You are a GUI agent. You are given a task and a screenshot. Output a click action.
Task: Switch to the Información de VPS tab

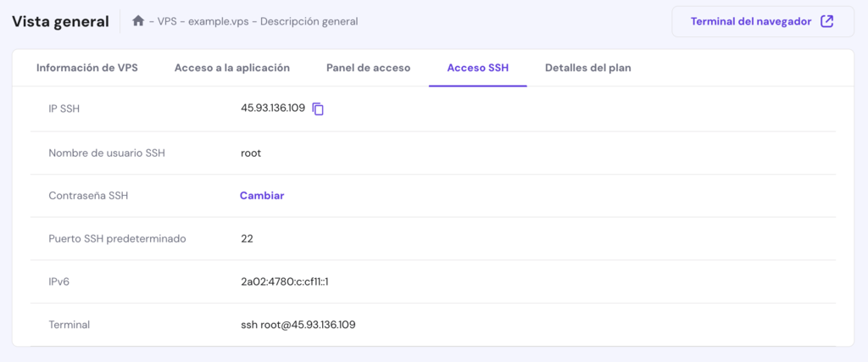tap(86, 68)
